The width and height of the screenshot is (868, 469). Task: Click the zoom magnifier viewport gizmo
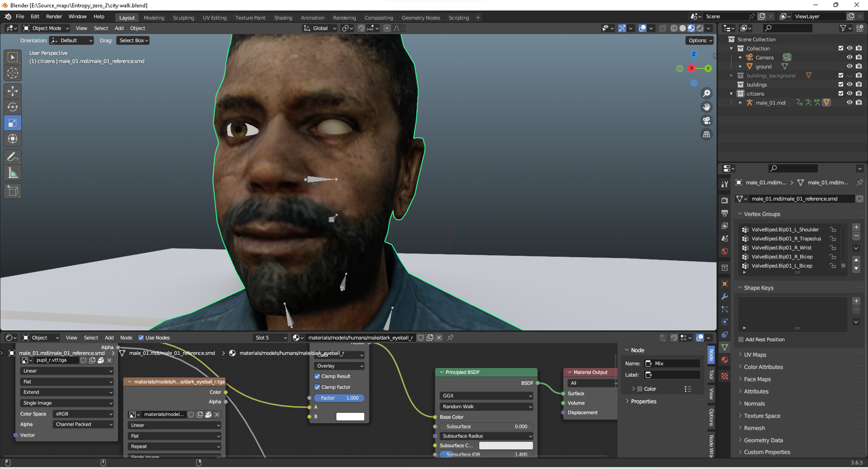point(706,94)
